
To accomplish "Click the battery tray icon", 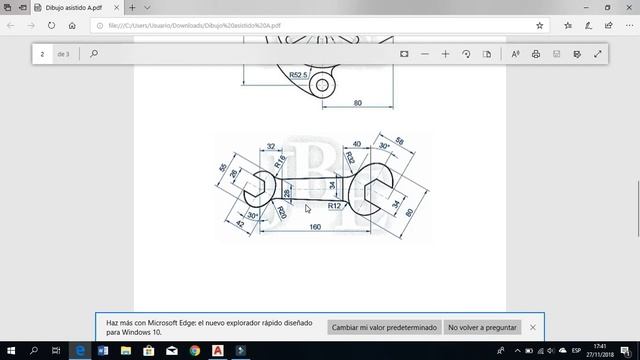I will pyautogui.click(x=529, y=351).
